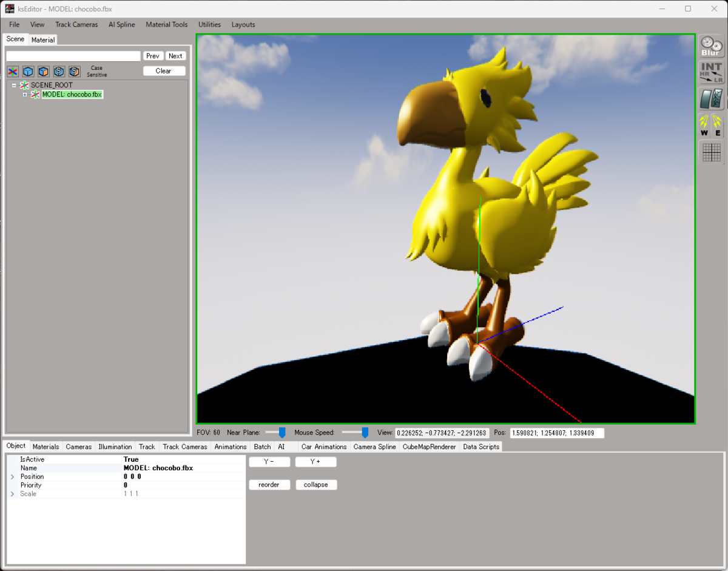Open the Track Cameras menu
Viewport: 728px width, 571px height.
coord(76,25)
